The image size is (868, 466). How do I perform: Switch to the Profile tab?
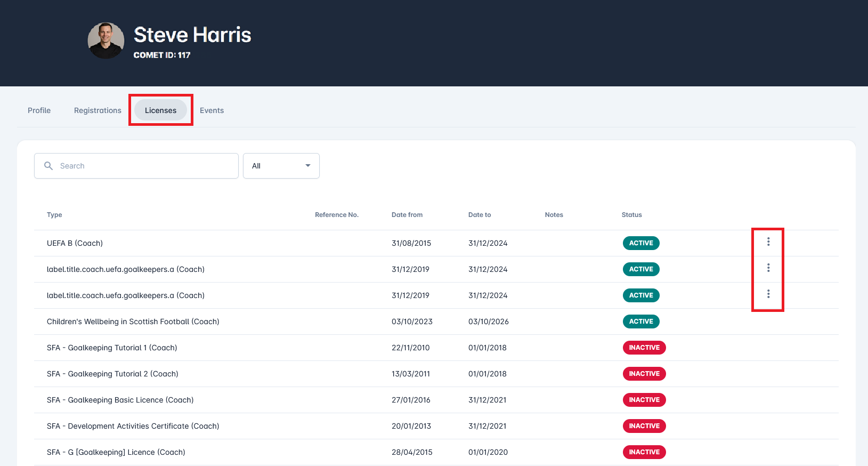click(x=39, y=110)
